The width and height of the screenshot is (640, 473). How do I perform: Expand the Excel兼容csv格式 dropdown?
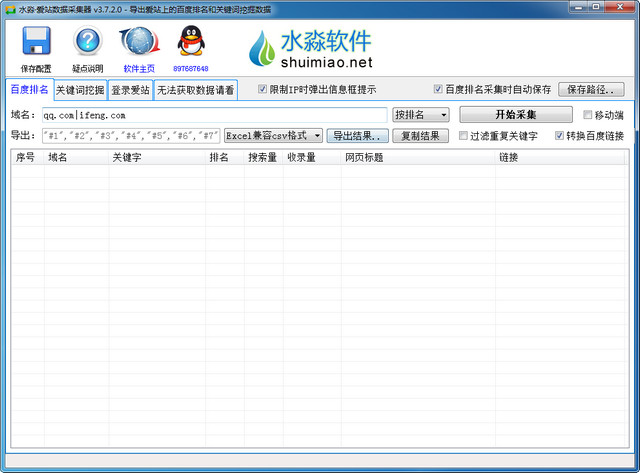pos(273,136)
